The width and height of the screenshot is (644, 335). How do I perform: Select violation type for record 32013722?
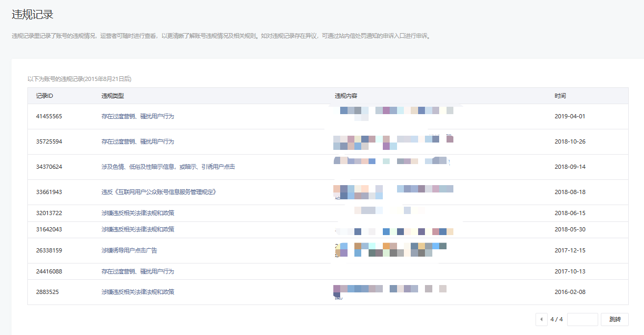(x=137, y=213)
